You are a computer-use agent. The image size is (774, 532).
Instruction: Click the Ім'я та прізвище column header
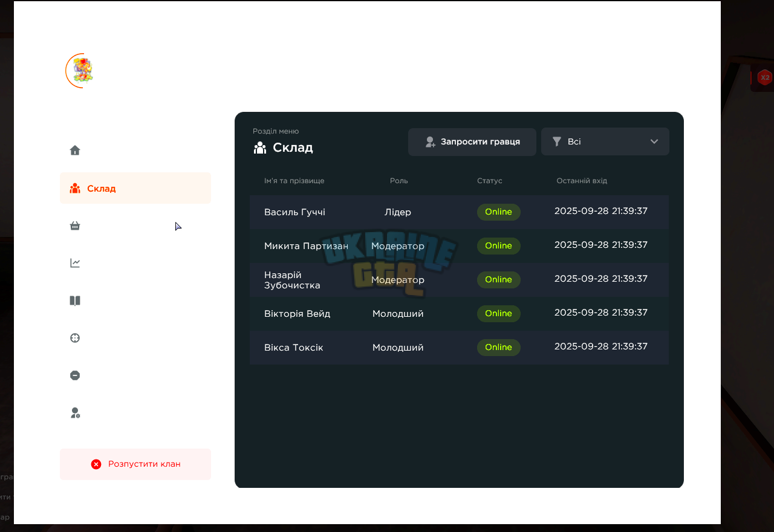294,181
